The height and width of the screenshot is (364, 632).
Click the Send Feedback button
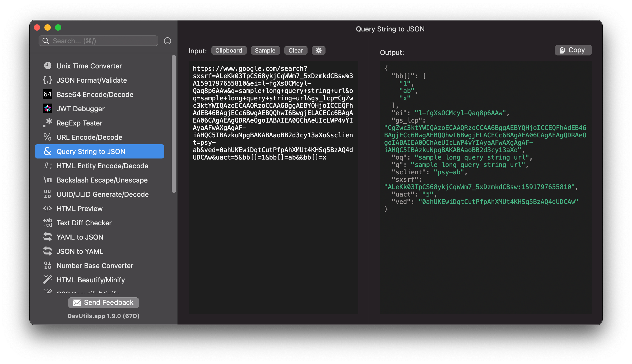[x=103, y=302]
